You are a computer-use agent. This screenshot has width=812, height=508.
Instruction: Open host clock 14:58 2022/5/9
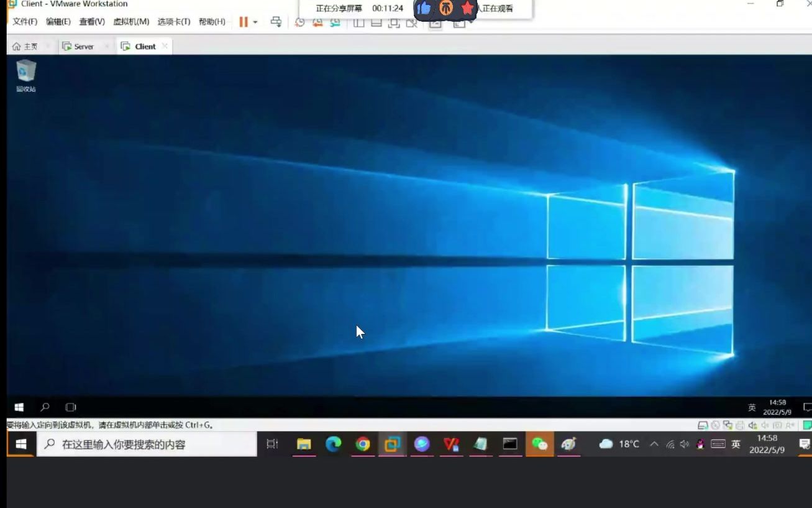click(767, 444)
